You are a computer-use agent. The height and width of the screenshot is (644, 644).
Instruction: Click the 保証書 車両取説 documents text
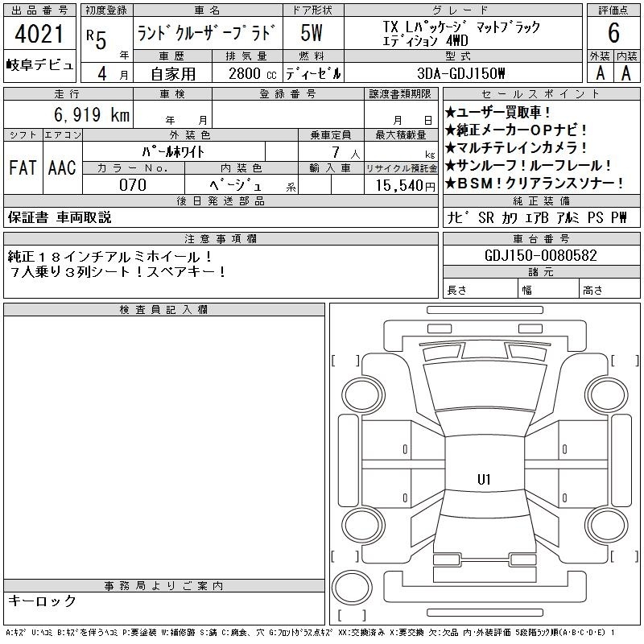tap(60, 217)
